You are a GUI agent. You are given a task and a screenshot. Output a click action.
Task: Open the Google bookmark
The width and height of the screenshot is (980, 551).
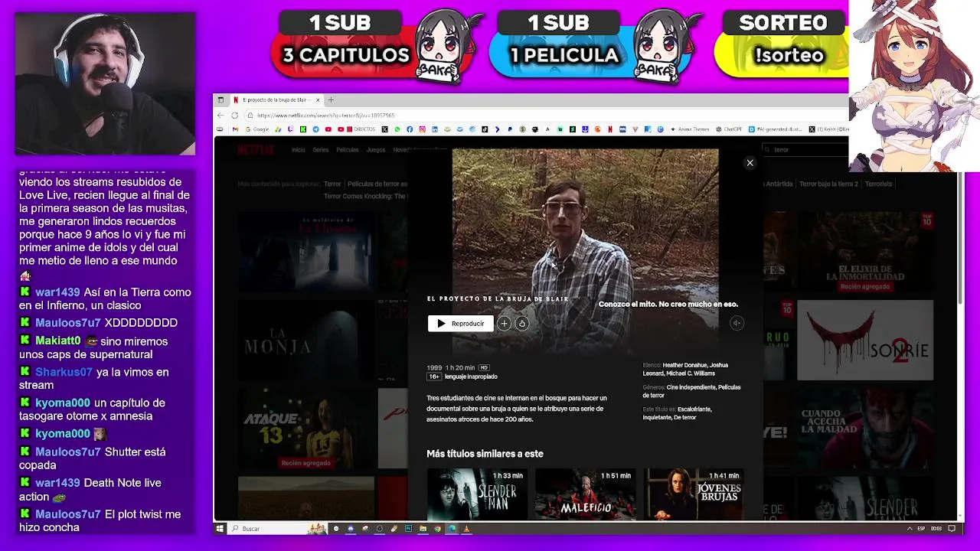(x=257, y=129)
